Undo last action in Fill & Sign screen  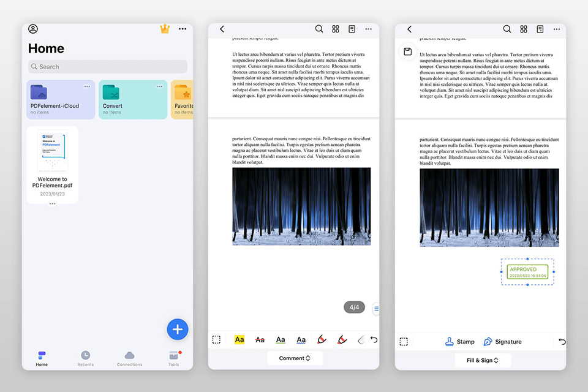tap(562, 342)
